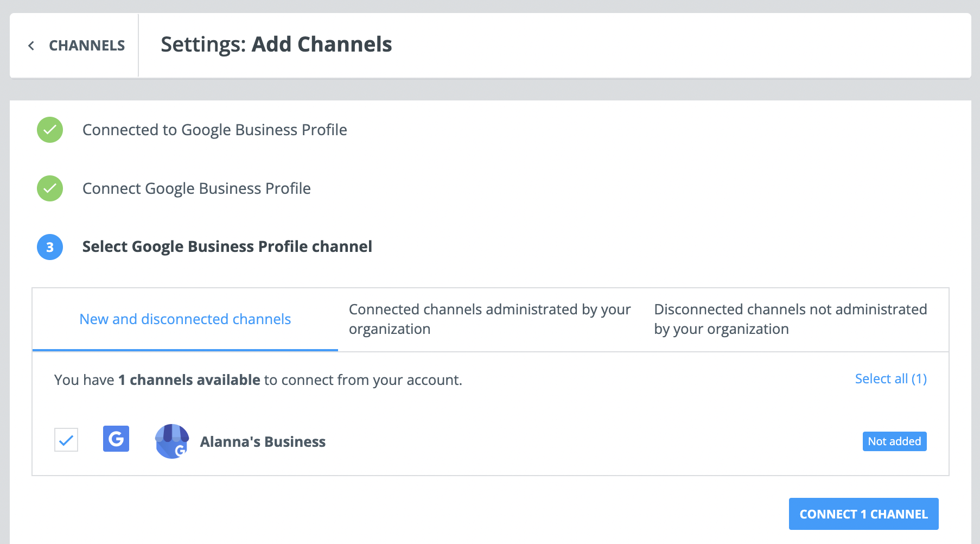The height and width of the screenshot is (544, 980).
Task: Select the 'Alanna's Business' channel name
Action: (x=263, y=442)
